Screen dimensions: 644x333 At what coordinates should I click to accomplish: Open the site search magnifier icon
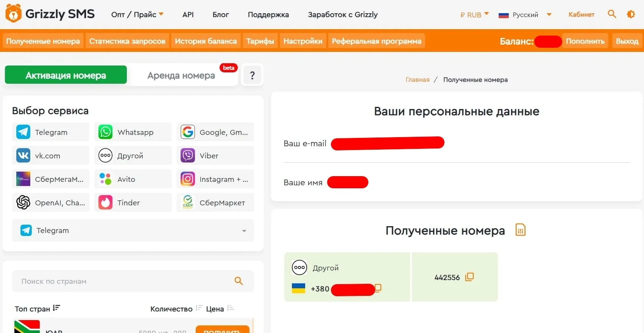pyautogui.click(x=612, y=14)
